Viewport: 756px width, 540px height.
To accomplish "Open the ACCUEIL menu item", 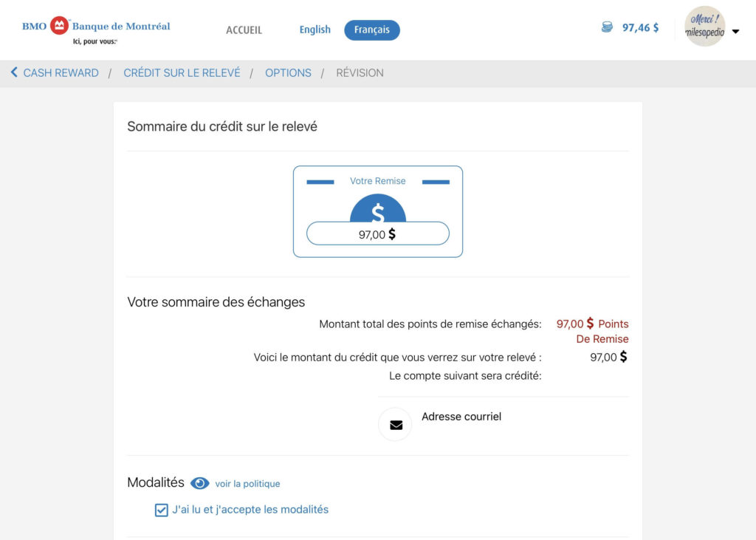I will [x=244, y=30].
